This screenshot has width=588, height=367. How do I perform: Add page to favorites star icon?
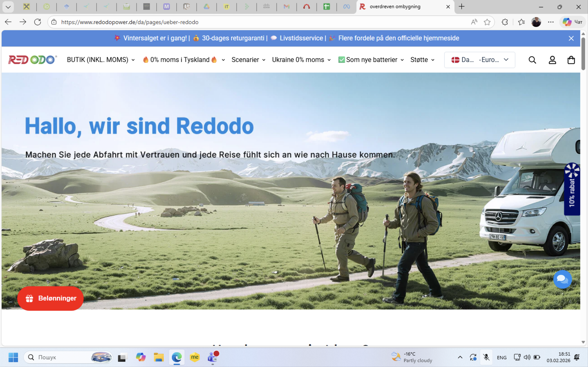[x=487, y=22]
